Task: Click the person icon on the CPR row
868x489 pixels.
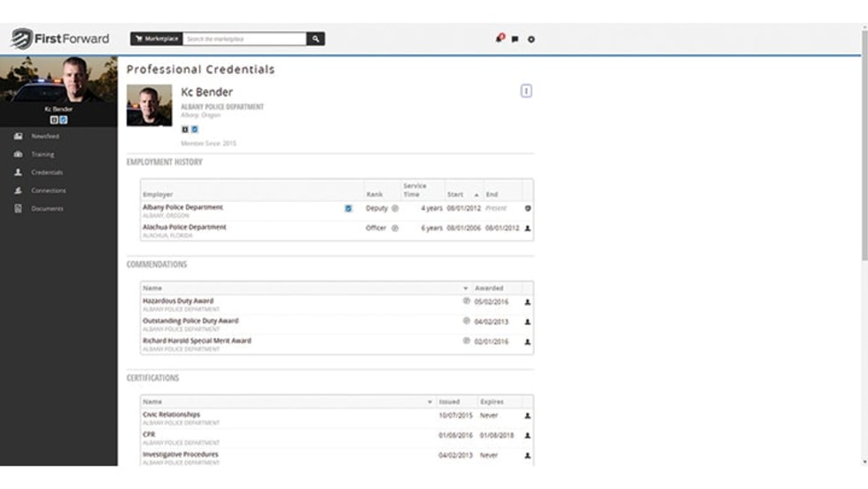Action: [528, 435]
